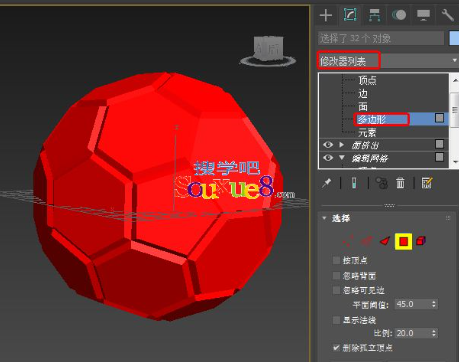This screenshot has width=459, height=362.
Task: Select Polygon sub-object level red square icon
Action: point(404,241)
